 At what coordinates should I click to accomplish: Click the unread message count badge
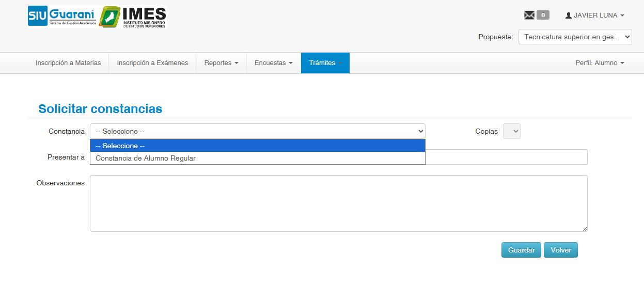point(543,15)
